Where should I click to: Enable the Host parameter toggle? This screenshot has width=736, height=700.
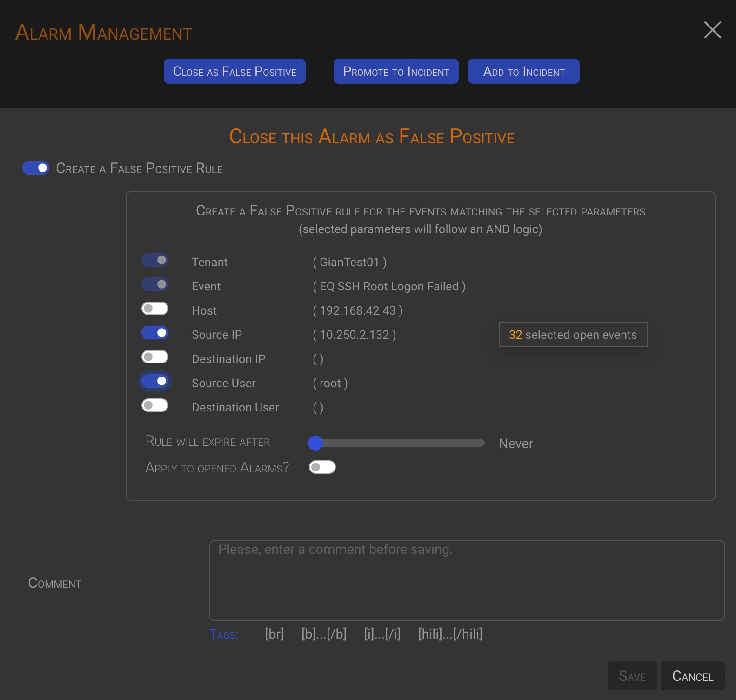pyautogui.click(x=155, y=309)
